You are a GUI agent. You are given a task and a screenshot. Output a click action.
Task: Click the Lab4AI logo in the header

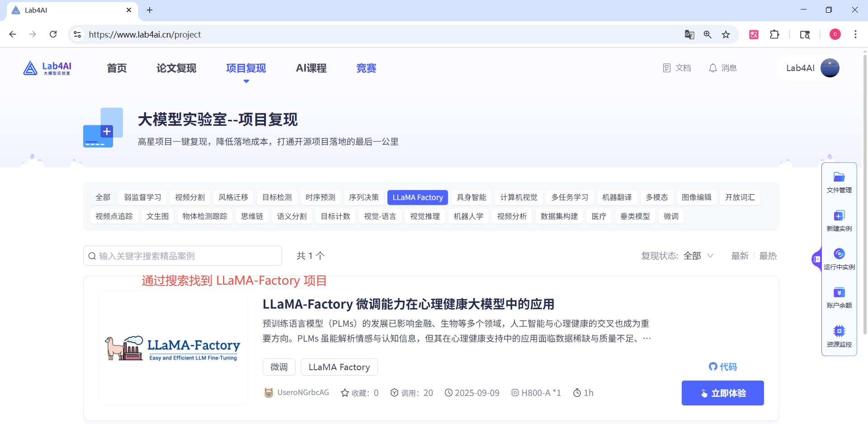(x=47, y=68)
